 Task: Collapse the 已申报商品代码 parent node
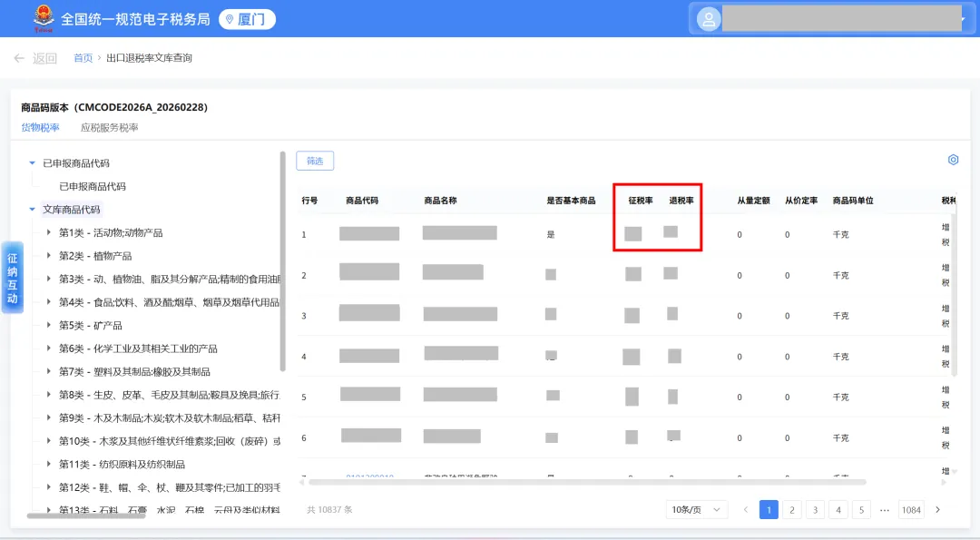pos(32,163)
